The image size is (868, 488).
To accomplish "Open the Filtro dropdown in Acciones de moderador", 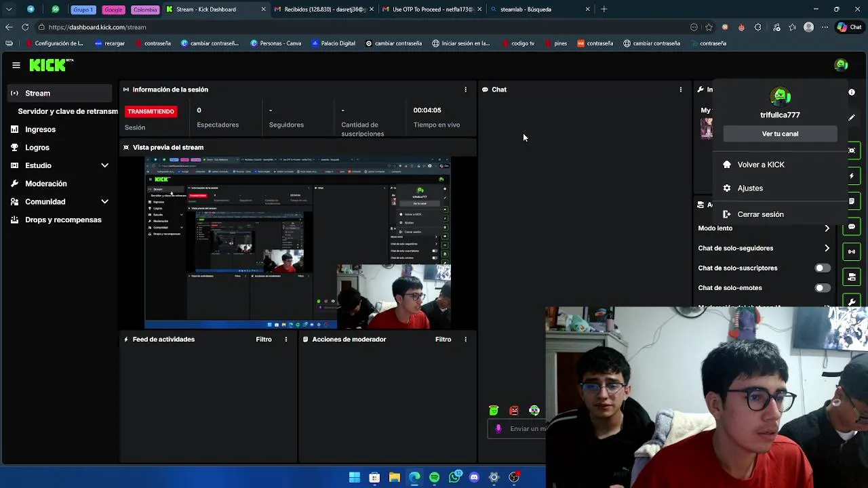I will [x=443, y=340].
